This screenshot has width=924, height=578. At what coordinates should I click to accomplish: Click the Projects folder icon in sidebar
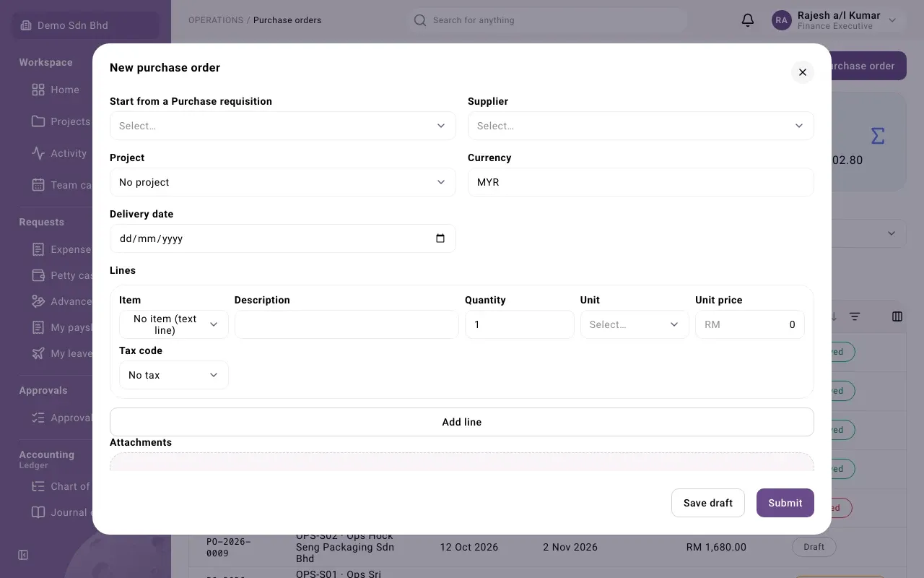click(38, 121)
